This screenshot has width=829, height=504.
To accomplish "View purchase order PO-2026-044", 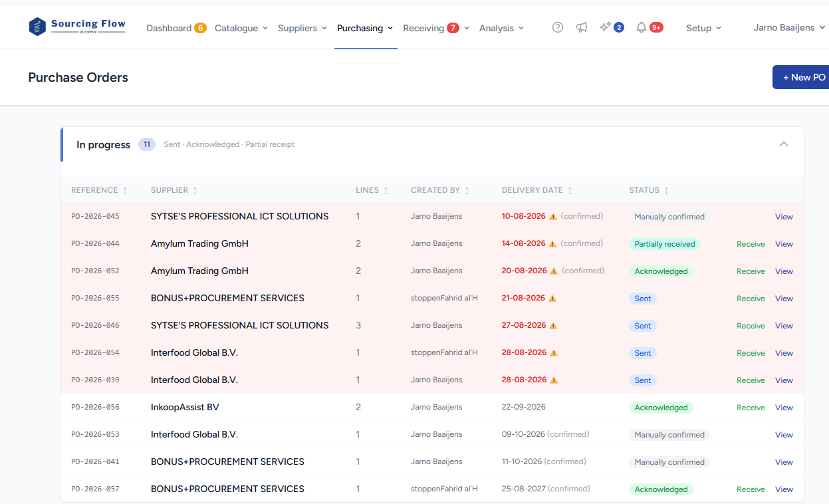I will click(784, 244).
